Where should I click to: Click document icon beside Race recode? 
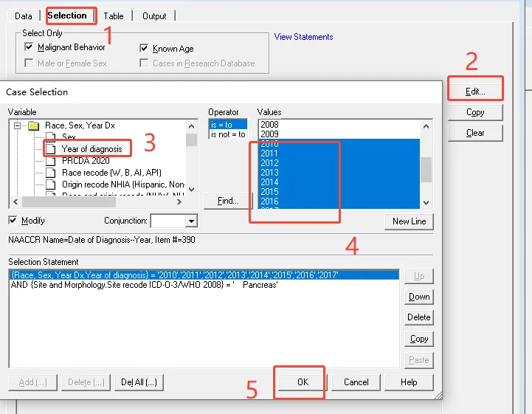(51, 173)
